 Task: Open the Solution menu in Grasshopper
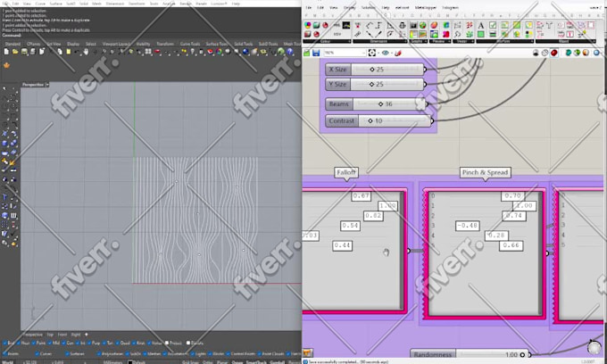[368, 7]
